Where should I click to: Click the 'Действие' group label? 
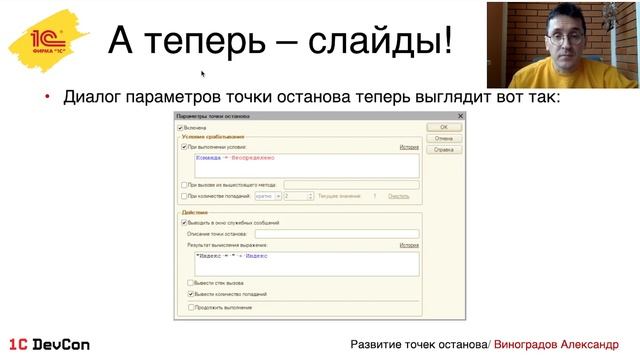(195, 213)
